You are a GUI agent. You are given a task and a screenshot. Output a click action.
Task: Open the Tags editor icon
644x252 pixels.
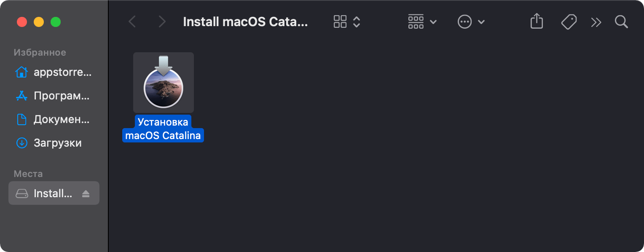coord(569,21)
